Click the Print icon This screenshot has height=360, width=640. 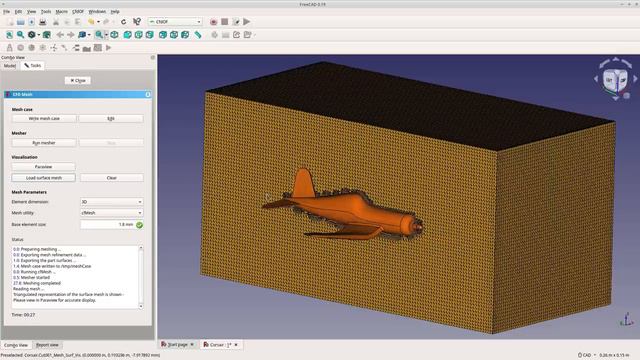(42, 22)
